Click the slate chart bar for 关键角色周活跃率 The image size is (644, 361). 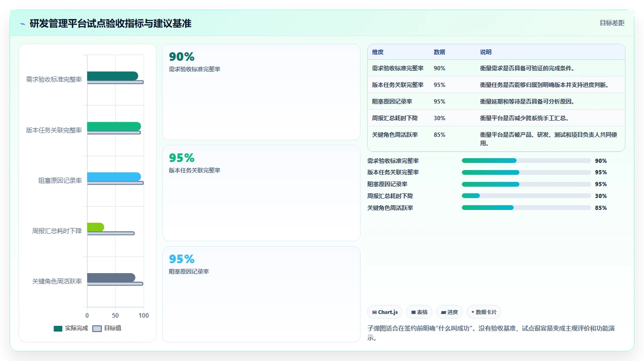click(111, 277)
